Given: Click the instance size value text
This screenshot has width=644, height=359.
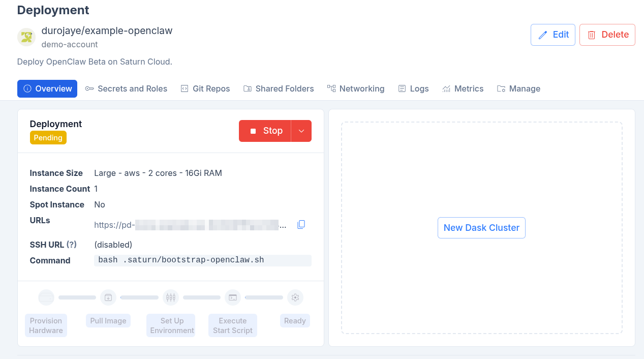Looking at the screenshot, I should pos(158,173).
